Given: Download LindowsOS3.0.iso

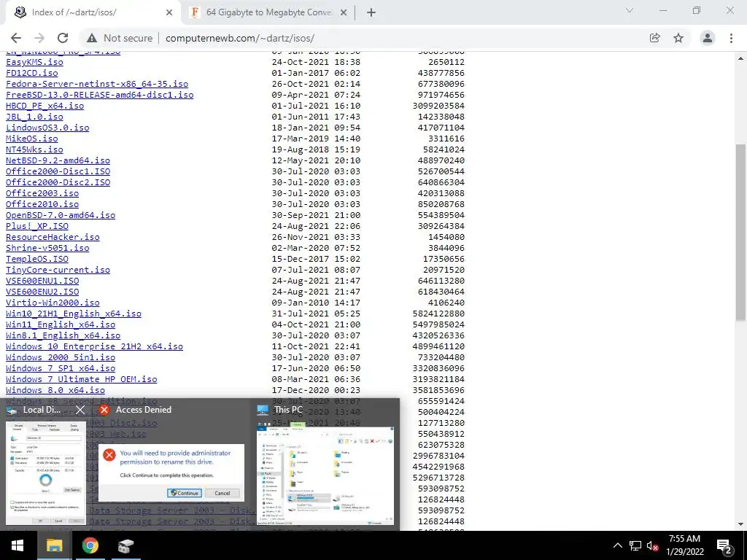Looking at the screenshot, I should pos(47,128).
